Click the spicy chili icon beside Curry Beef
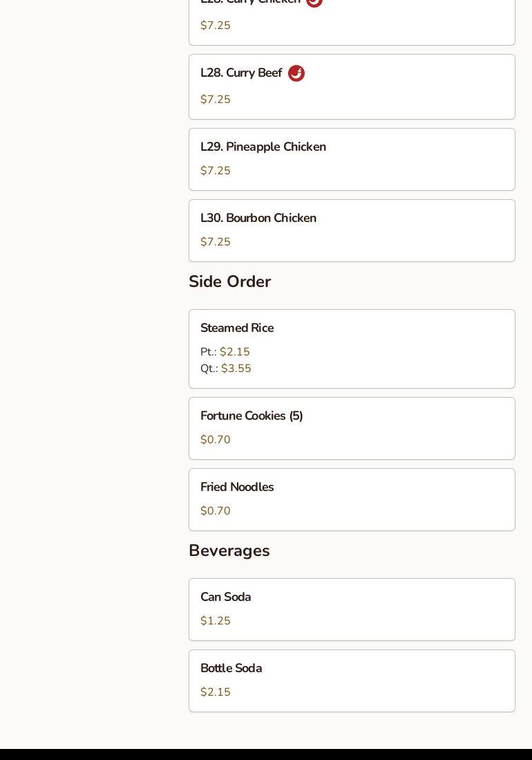Screen dimensions: 532x760 296,73
